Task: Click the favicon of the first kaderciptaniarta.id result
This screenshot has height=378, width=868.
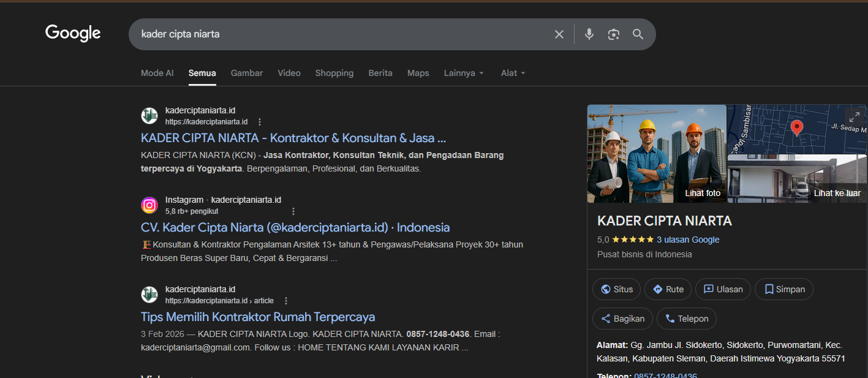Action: click(149, 116)
